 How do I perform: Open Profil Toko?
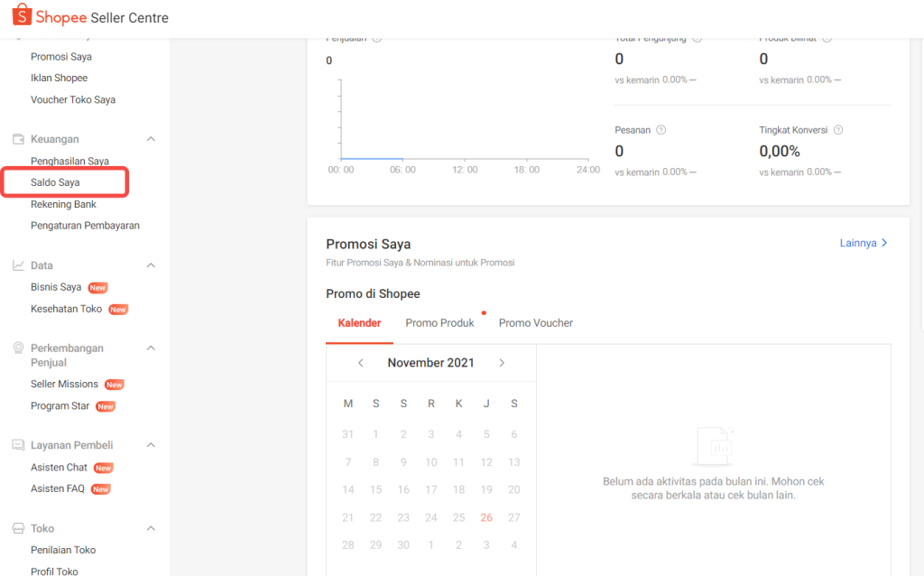54,571
